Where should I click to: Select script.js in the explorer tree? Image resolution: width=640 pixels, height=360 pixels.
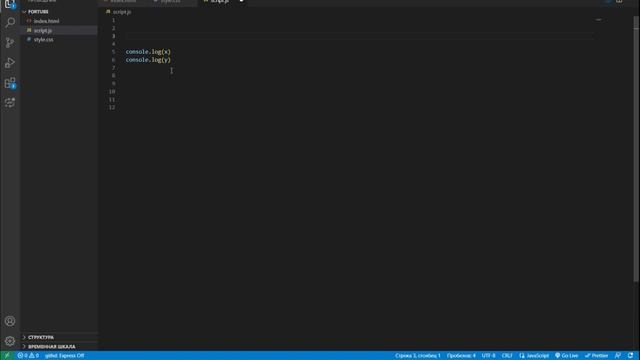coord(59,30)
